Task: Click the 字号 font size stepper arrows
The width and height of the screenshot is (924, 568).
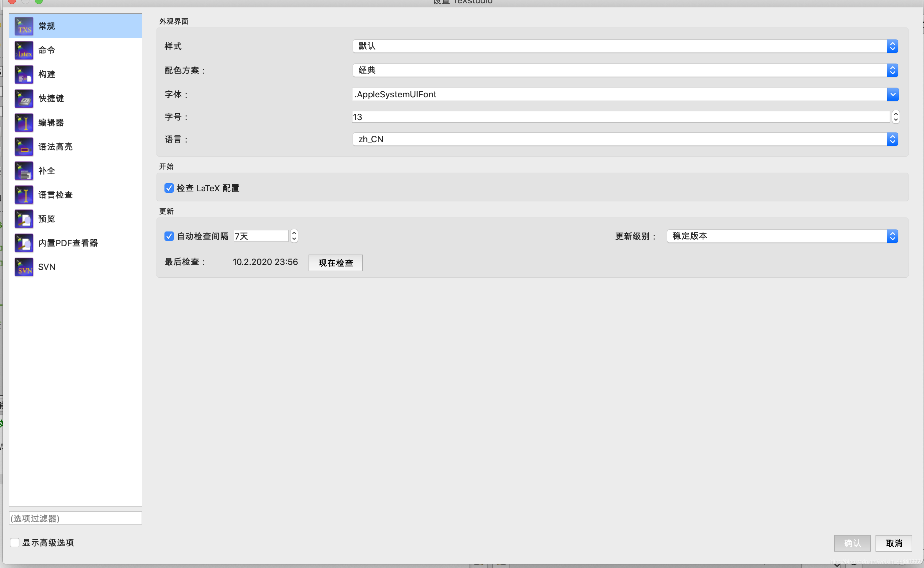Action: tap(896, 117)
